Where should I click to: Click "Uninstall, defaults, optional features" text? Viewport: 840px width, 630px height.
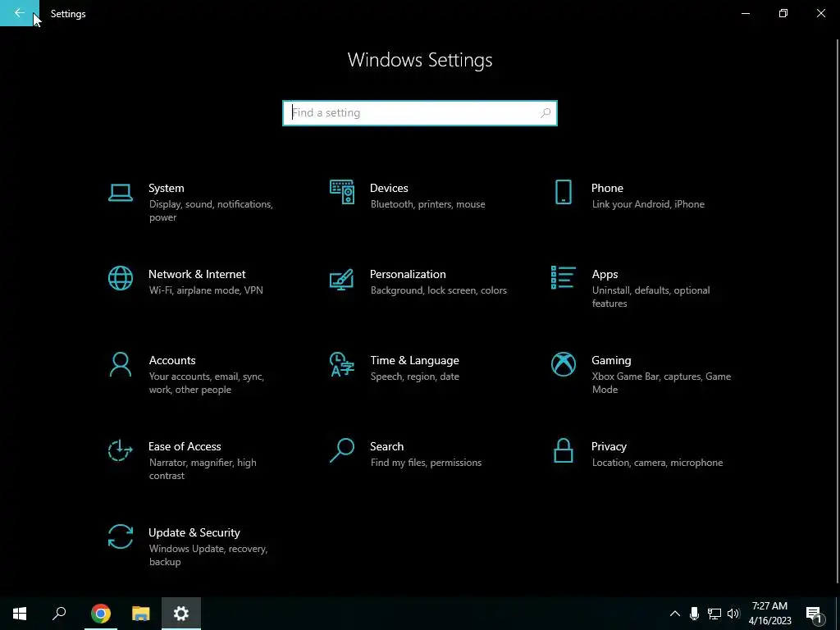tap(651, 297)
